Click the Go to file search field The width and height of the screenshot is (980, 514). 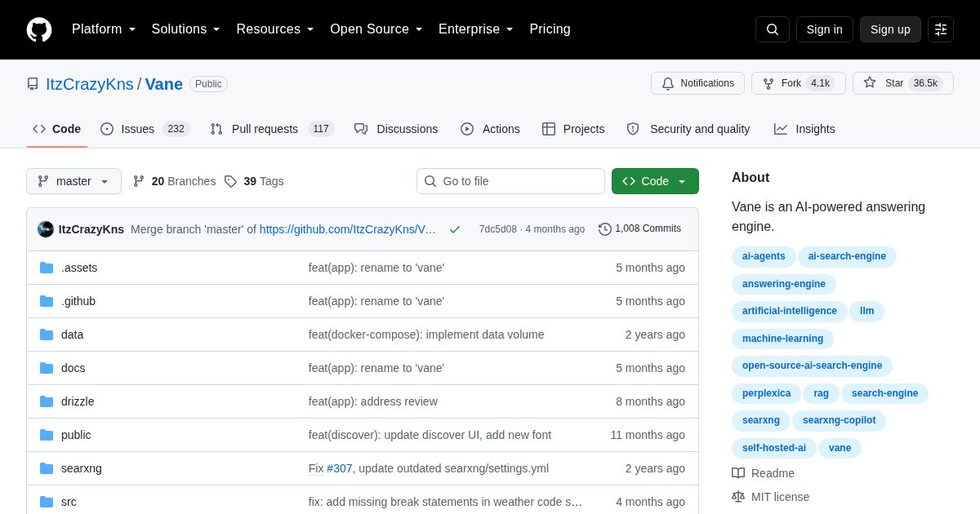510,181
